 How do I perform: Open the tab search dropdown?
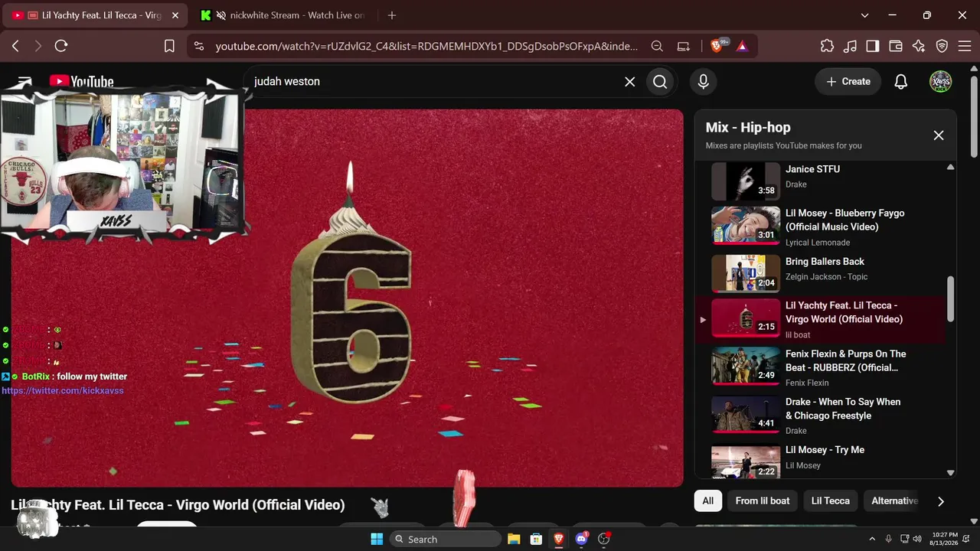tap(864, 15)
